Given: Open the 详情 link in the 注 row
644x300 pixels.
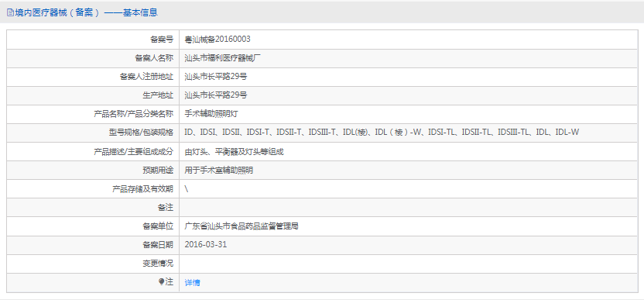Looking at the screenshot, I should tap(192, 283).
